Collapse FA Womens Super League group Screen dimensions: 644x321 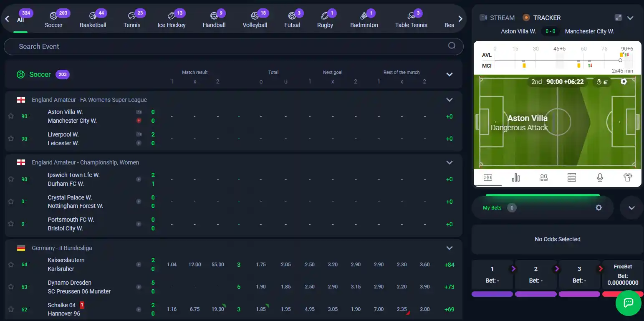click(x=450, y=100)
